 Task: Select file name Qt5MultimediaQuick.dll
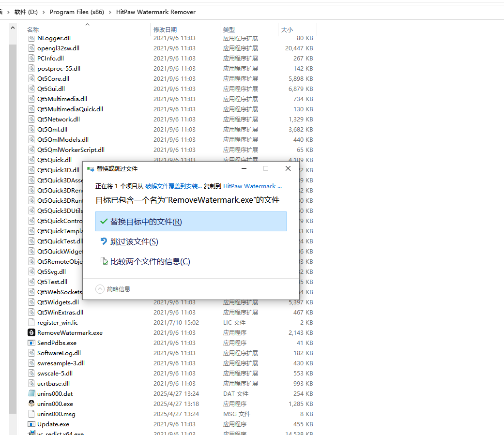click(70, 109)
